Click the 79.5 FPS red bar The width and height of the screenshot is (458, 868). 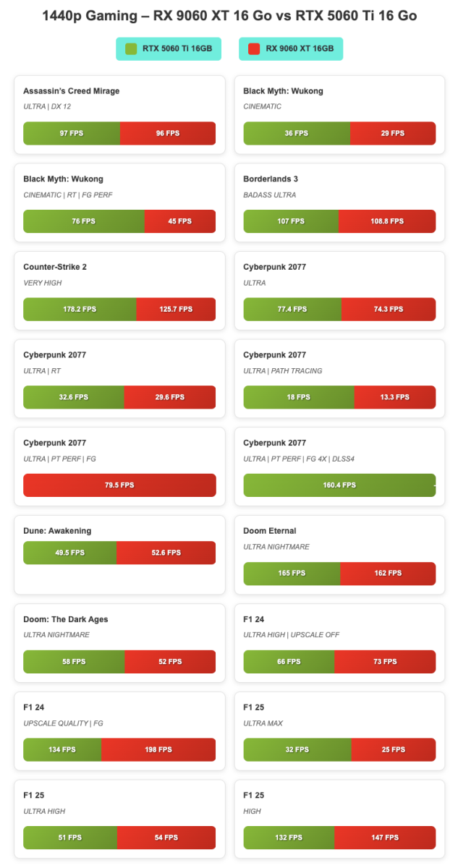pos(119,485)
